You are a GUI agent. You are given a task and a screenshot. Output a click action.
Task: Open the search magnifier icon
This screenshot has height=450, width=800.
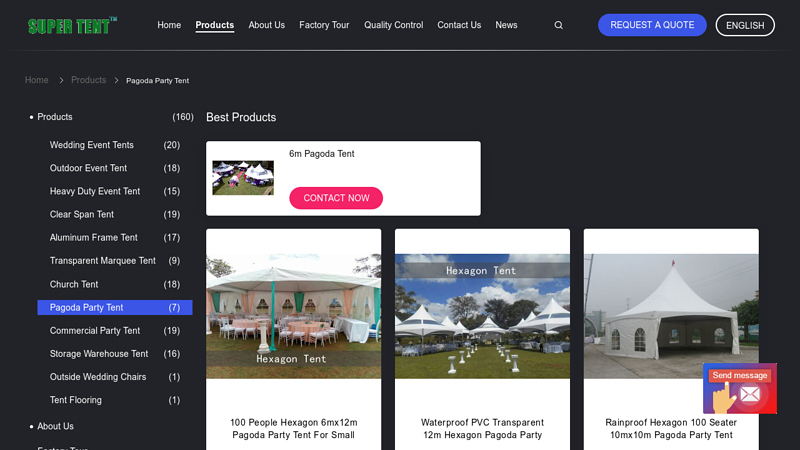pyautogui.click(x=559, y=25)
